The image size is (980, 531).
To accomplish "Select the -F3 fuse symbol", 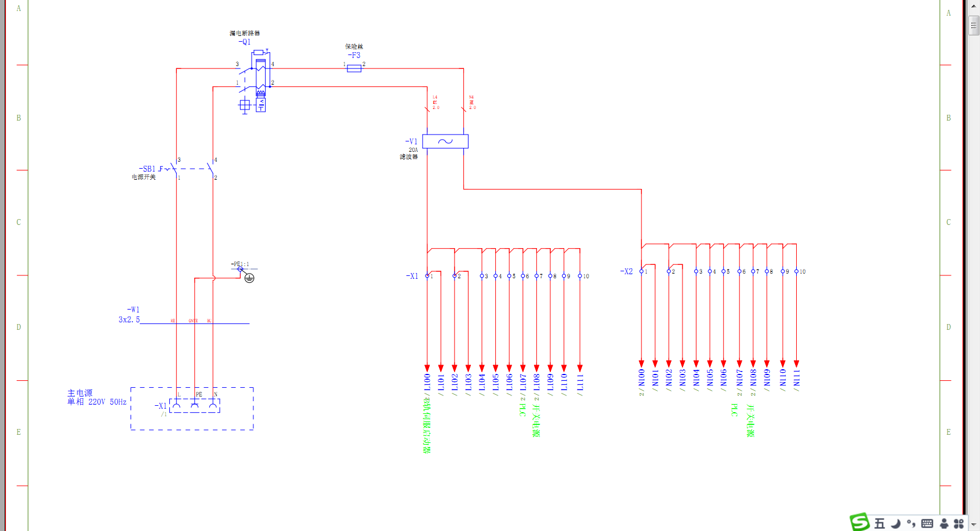I will point(354,68).
